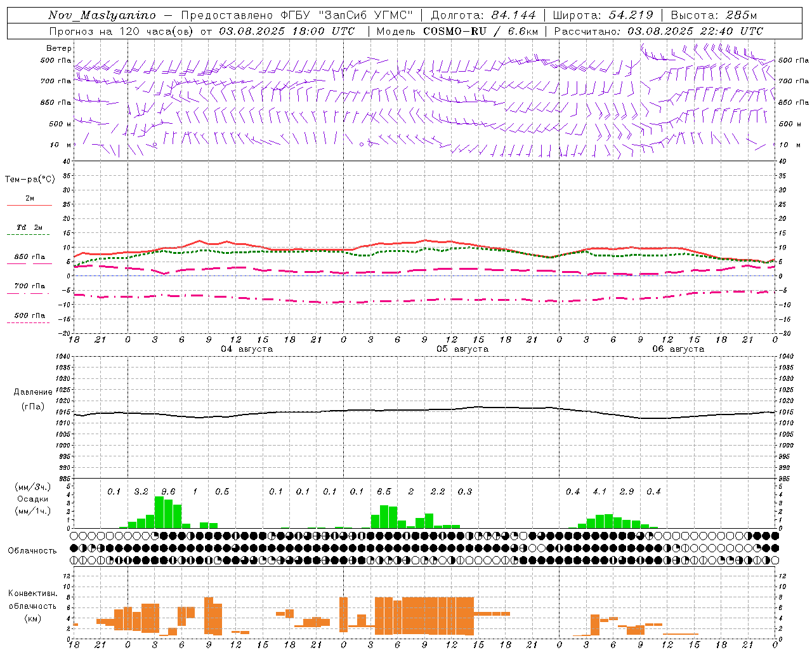The height and width of the screenshot is (650, 812).
Task: Click the 0.5 precipitation total
Action: [222, 491]
